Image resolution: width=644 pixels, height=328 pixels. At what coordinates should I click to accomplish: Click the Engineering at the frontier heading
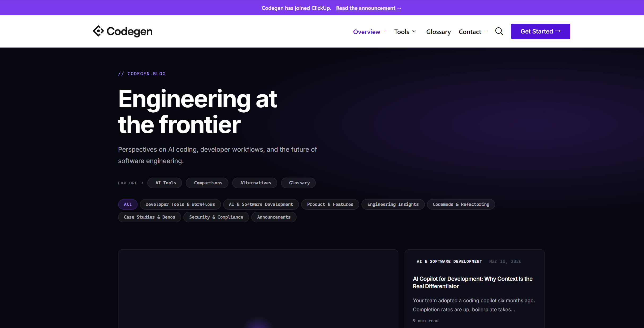(x=198, y=112)
